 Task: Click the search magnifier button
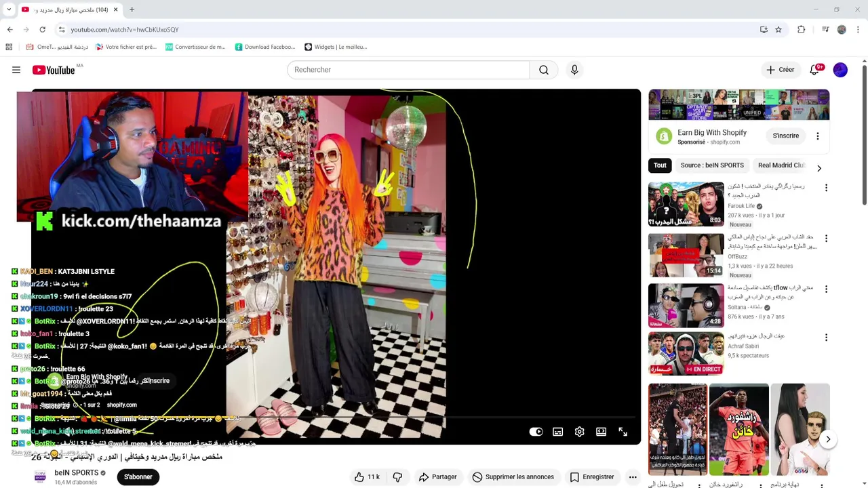click(544, 70)
